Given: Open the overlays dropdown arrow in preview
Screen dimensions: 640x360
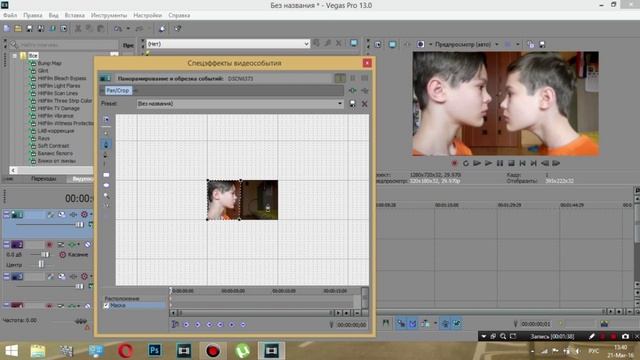Looking at the screenshot, I should (x=518, y=44).
